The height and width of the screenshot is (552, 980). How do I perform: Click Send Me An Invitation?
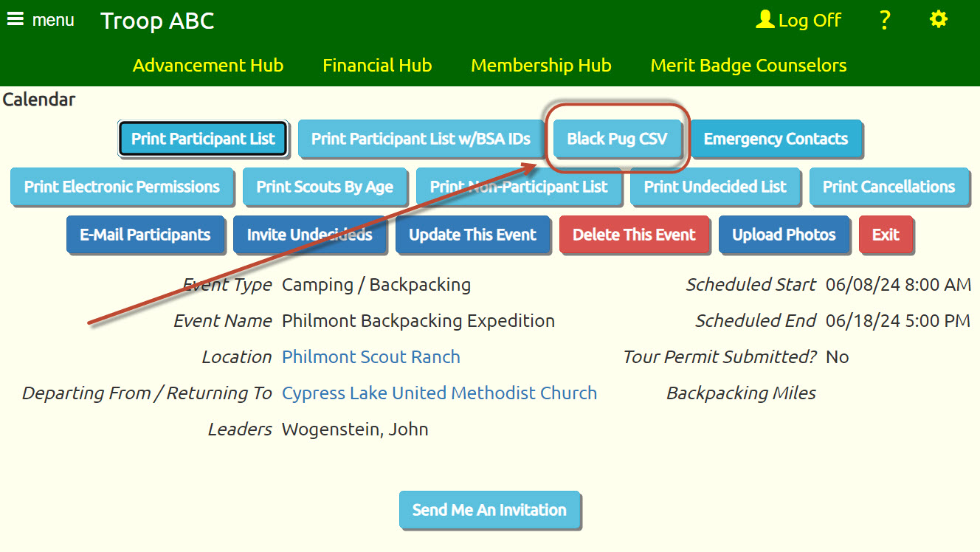point(489,510)
